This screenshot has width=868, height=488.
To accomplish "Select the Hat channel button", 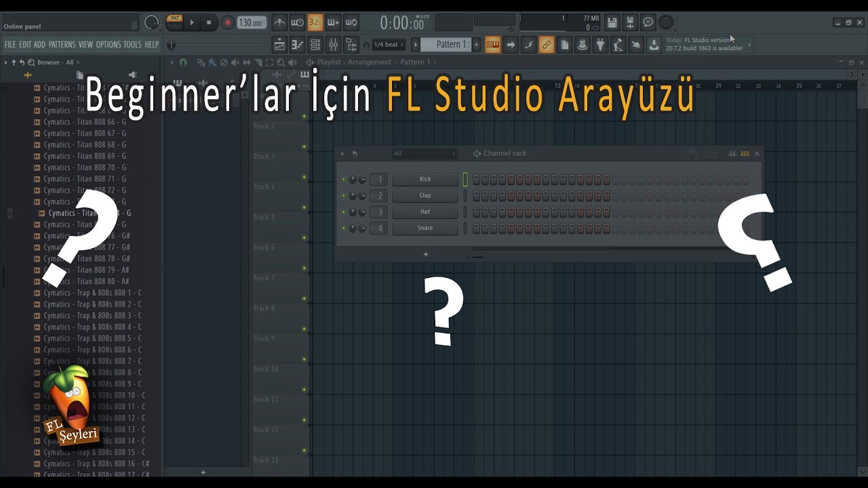I will coord(425,212).
